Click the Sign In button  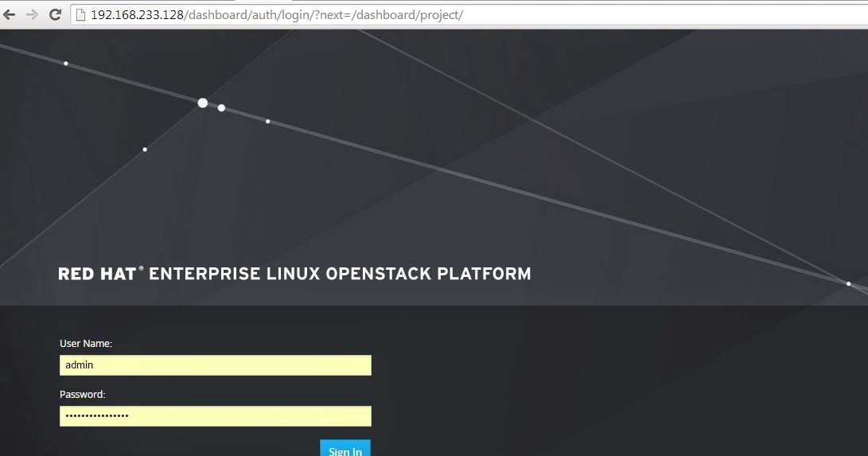pyautogui.click(x=344, y=448)
